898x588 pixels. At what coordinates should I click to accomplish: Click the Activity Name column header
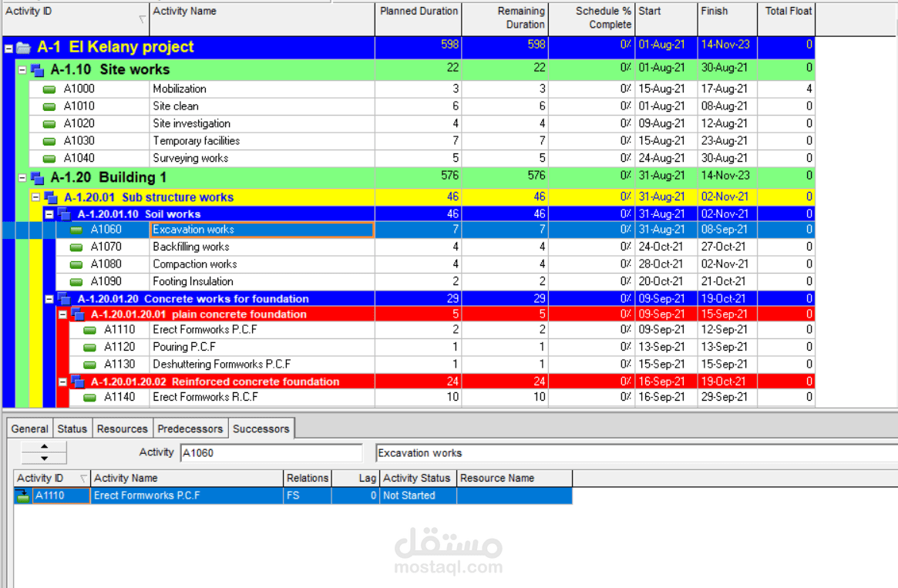point(262,18)
